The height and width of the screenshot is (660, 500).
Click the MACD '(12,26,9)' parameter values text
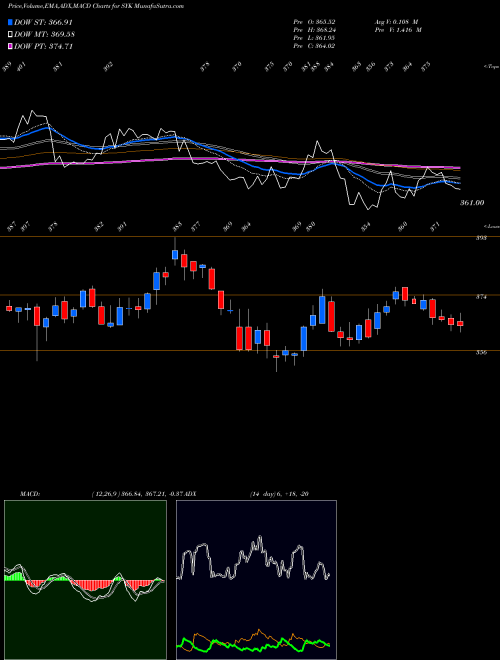click(138, 493)
